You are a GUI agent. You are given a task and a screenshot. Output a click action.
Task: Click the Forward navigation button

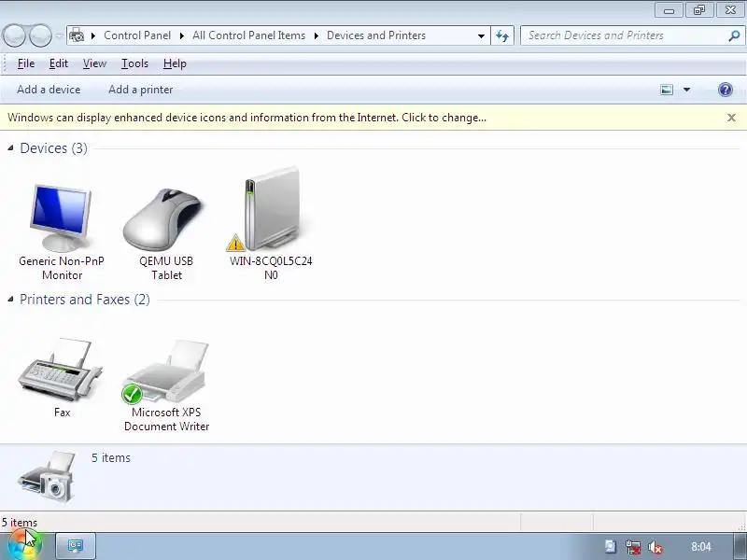click(40, 35)
